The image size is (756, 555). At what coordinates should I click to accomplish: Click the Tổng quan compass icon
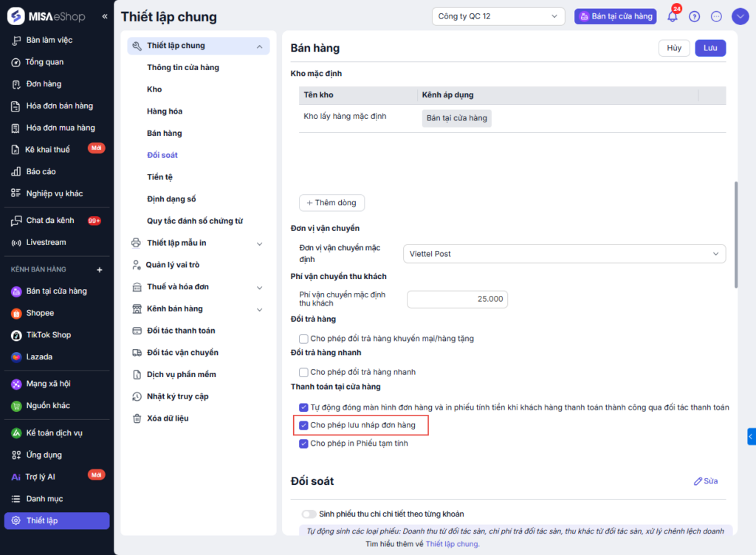pyautogui.click(x=16, y=62)
